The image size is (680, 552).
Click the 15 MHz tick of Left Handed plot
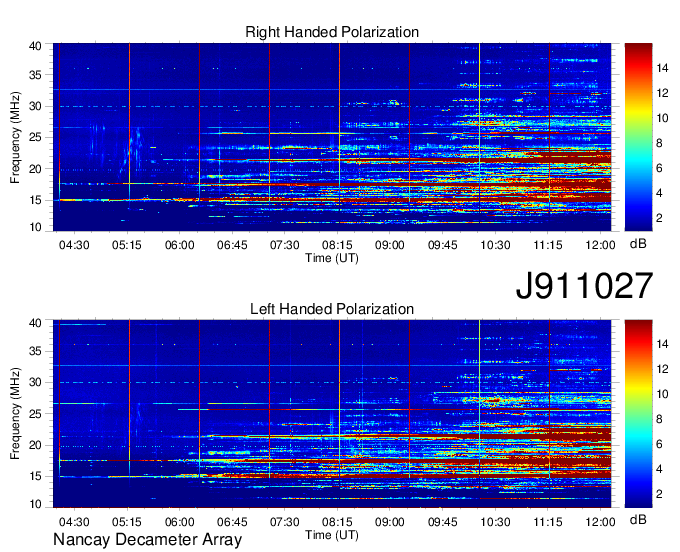click(x=35, y=477)
